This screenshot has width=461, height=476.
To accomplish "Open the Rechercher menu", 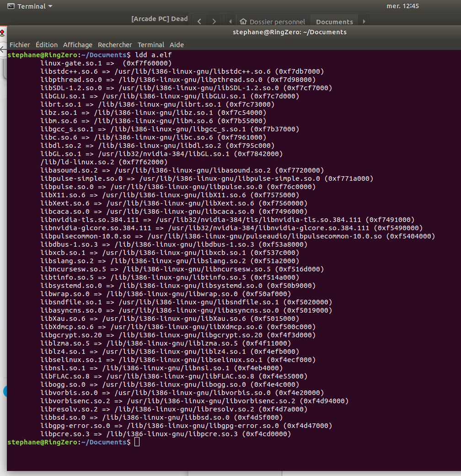I will point(115,45).
